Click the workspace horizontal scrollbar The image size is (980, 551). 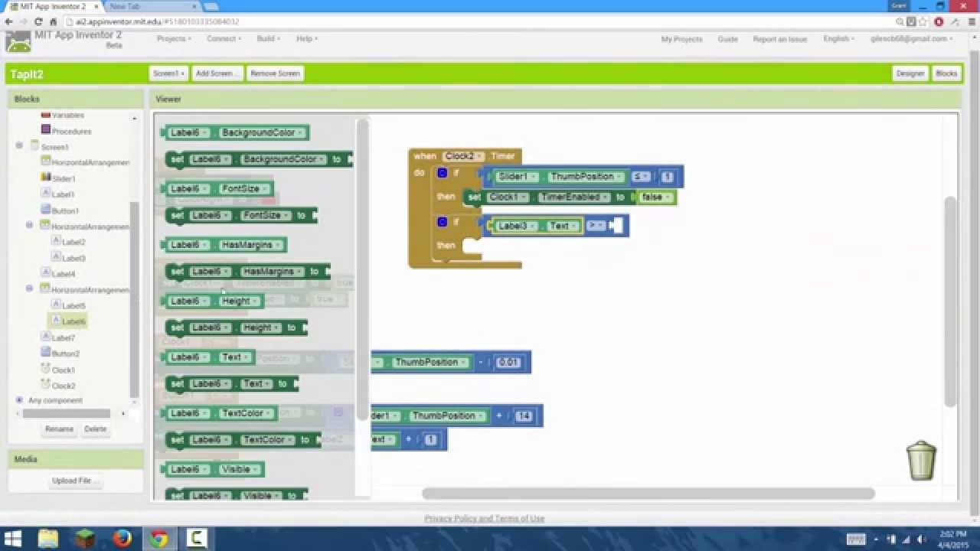tap(648, 494)
